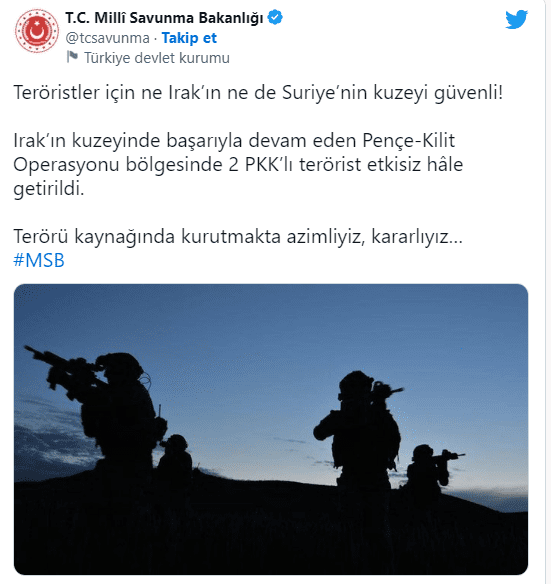Image resolution: width=551 pixels, height=584 pixels.
Task: Click the paragraph mentioning Pençe-Kilit Operasyonu
Action: [238, 164]
